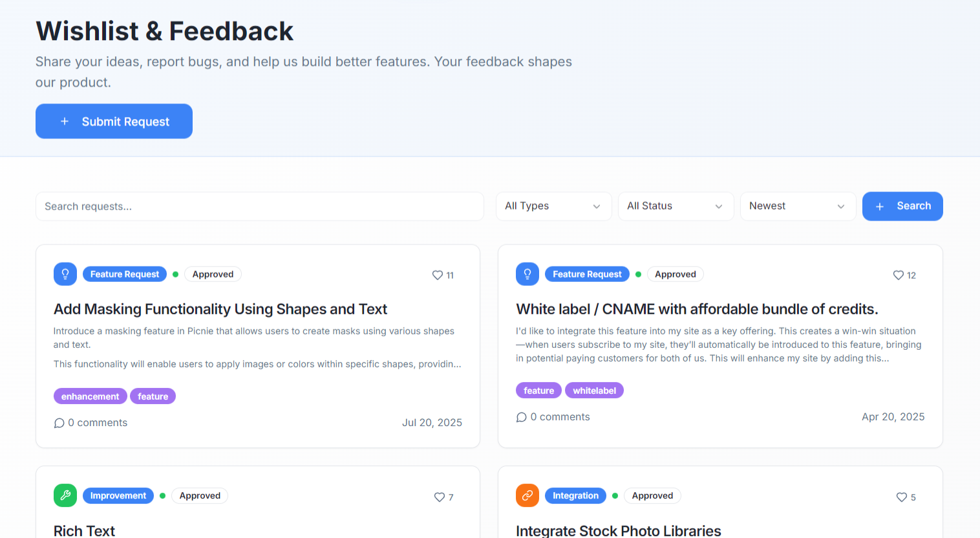This screenshot has height=538, width=980.
Task: Open the All Status filter dropdown
Action: (x=676, y=206)
